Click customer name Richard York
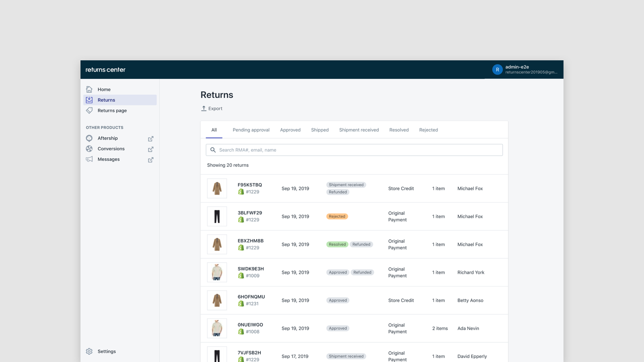 471,272
